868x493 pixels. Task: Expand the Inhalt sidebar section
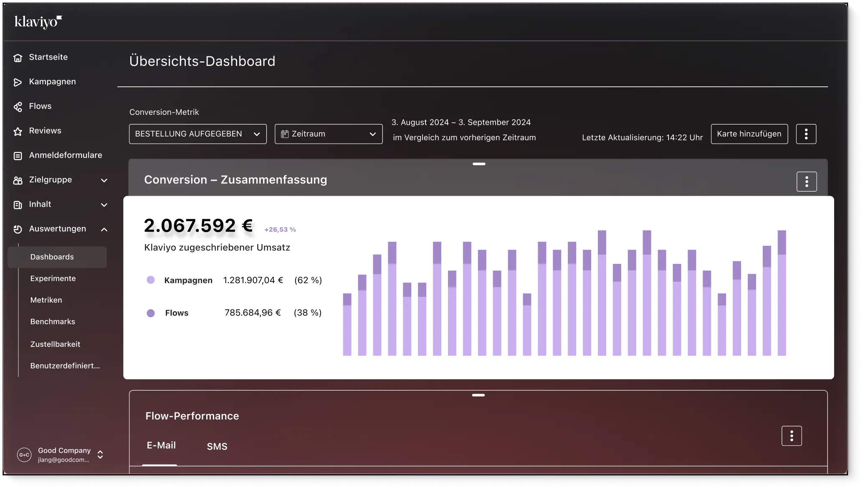[104, 205]
